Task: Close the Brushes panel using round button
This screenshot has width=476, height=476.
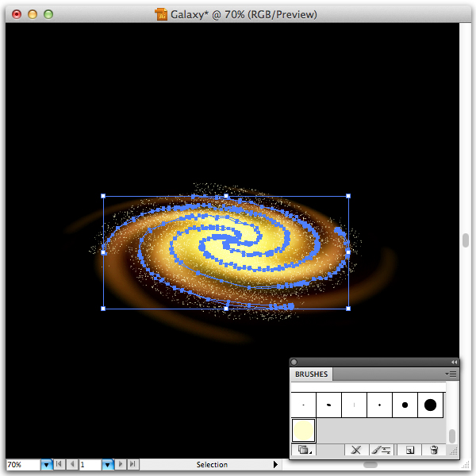Action: 294,362
